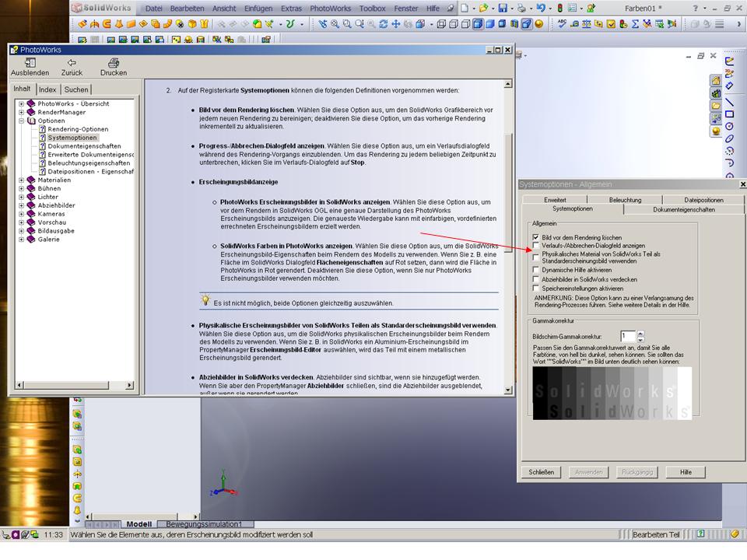The image size is (747, 560).
Task: Print the help topic with Drucken
Action: [114, 63]
